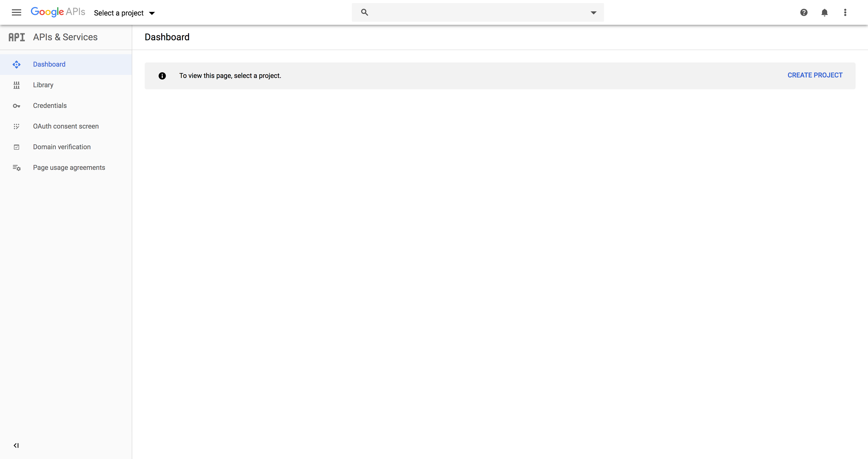
Task: Expand the search bar dropdown arrow
Action: point(593,13)
